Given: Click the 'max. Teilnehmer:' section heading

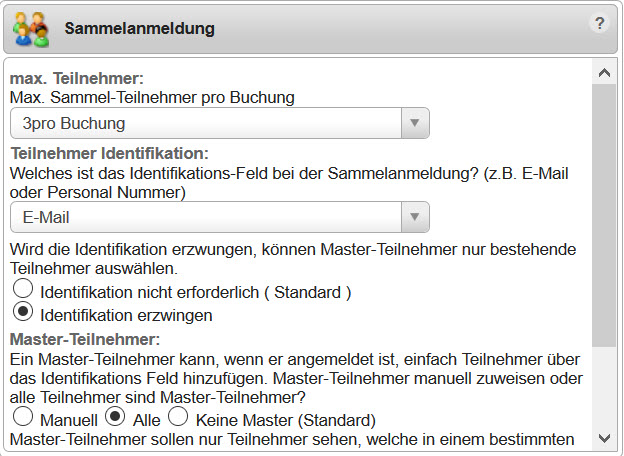Looking at the screenshot, I should 77,78.
